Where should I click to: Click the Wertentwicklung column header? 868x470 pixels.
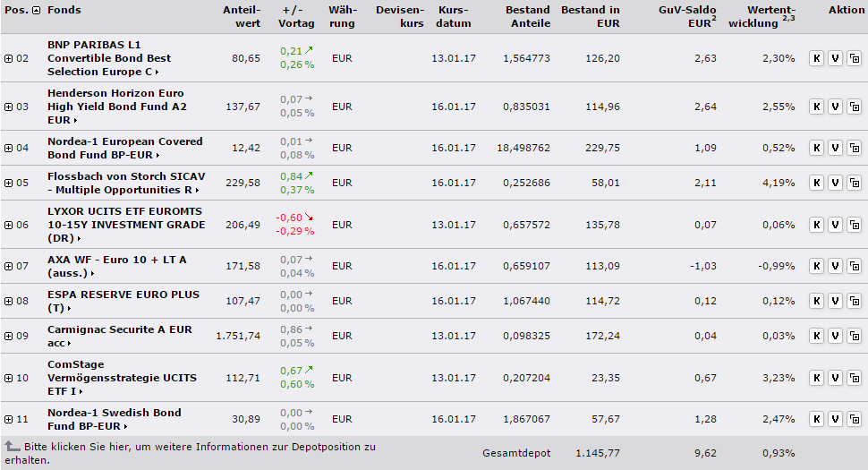pos(761,17)
